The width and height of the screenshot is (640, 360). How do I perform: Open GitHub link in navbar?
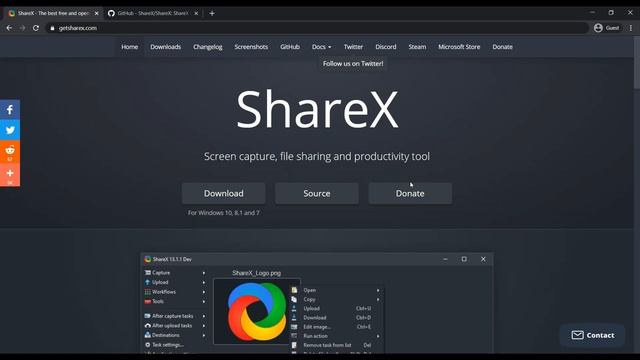pyautogui.click(x=290, y=47)
